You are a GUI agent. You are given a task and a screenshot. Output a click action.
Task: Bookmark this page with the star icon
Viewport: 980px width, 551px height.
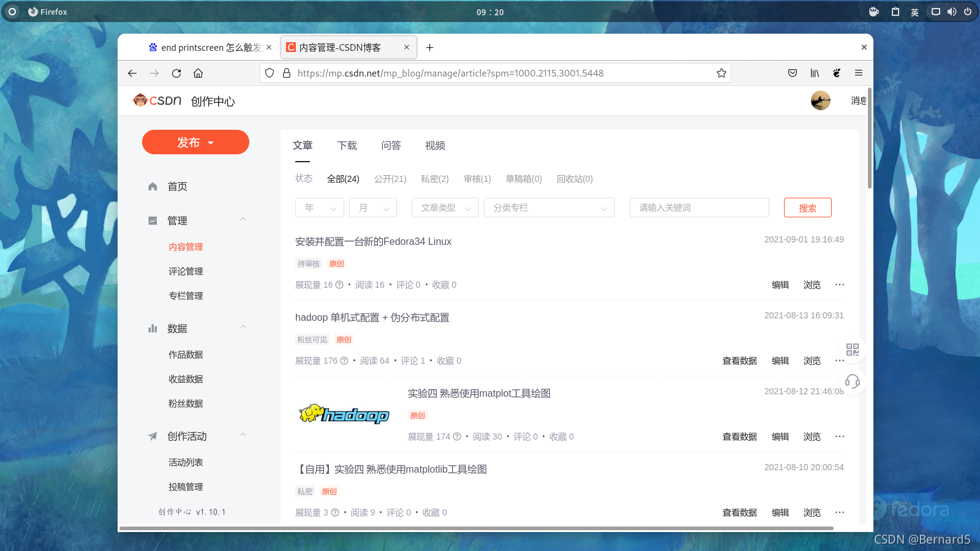pos(722,73)
